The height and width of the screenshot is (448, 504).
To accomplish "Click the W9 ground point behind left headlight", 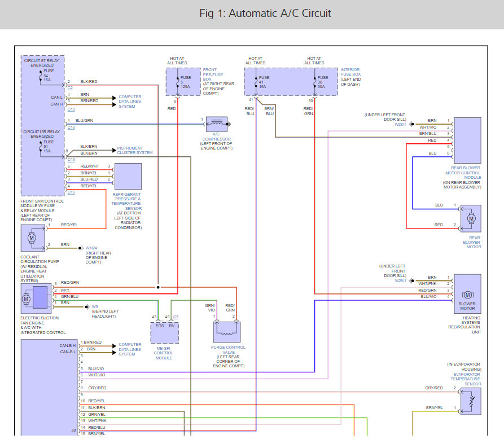I will point(87,308).
